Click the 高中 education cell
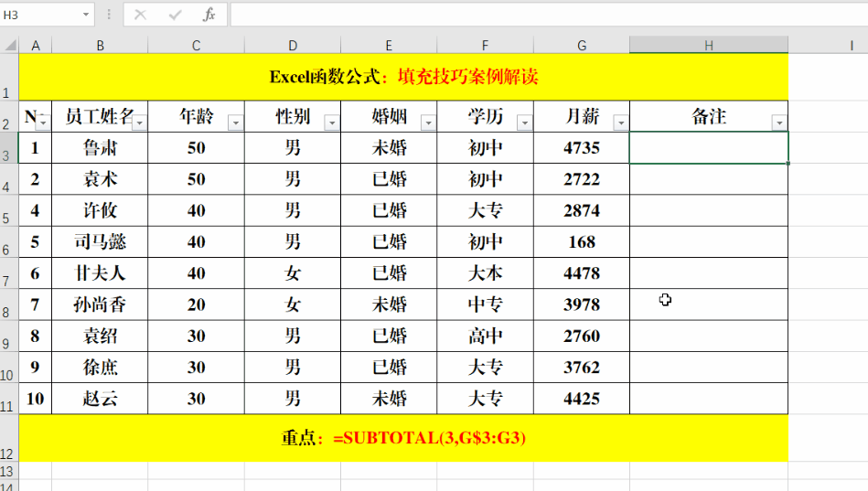The height and width of the screenshot is (491, 868). [485, 336]
